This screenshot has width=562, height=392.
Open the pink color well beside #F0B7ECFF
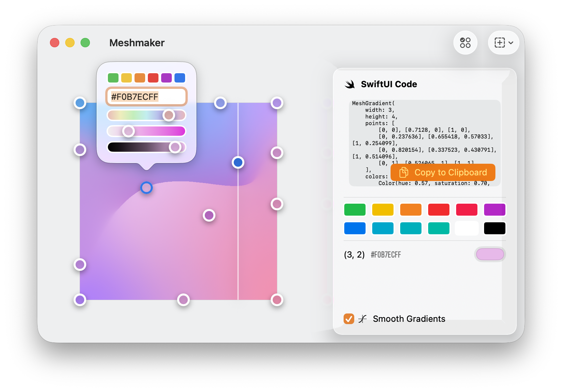490,254
